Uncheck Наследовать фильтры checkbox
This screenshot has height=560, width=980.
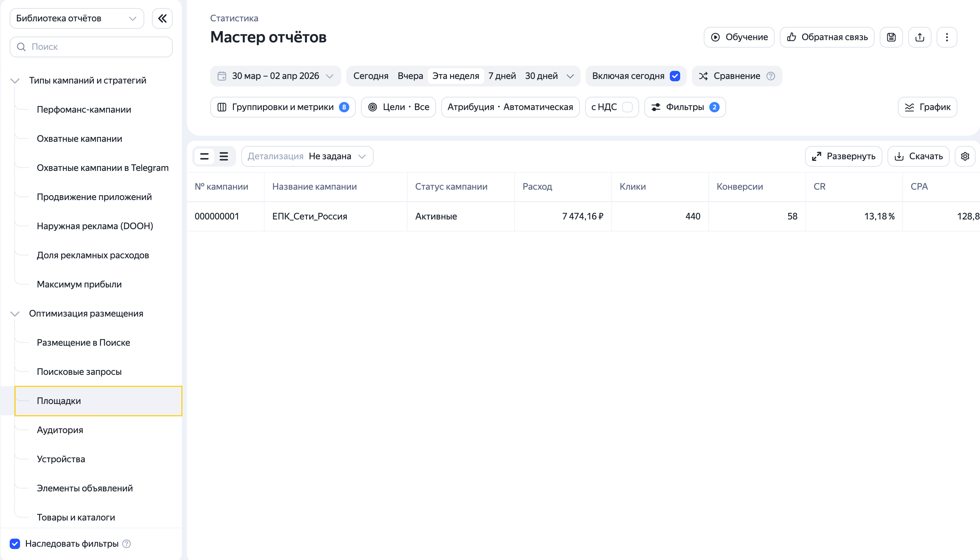(x=15, y=543)
